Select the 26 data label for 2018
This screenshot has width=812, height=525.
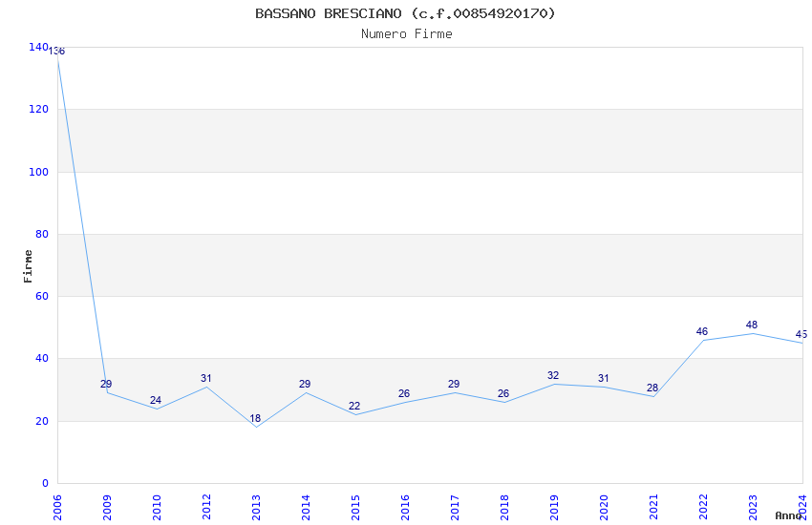click(503, 393)
